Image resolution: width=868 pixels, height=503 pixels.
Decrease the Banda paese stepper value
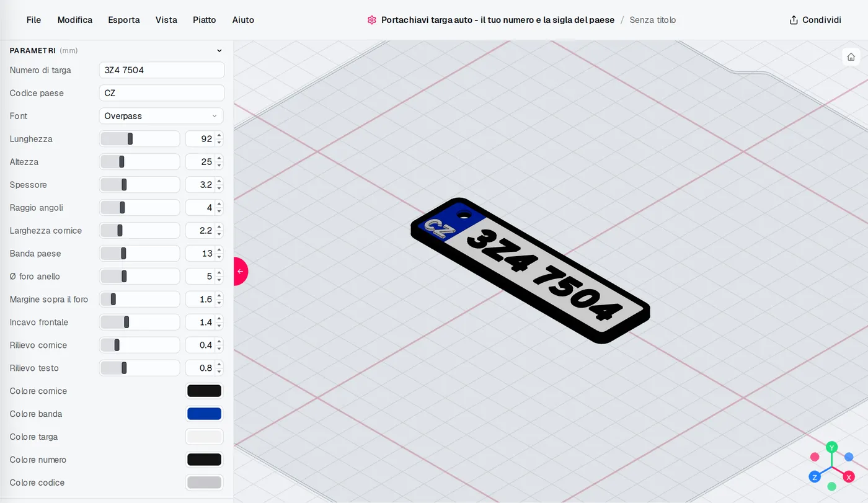tap(219, 257)
